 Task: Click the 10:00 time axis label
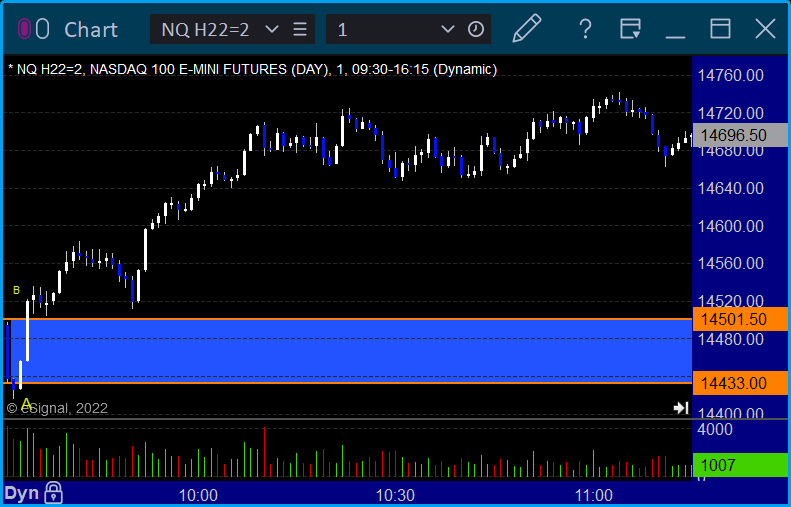pyautogui.click(x=198, y=495)
